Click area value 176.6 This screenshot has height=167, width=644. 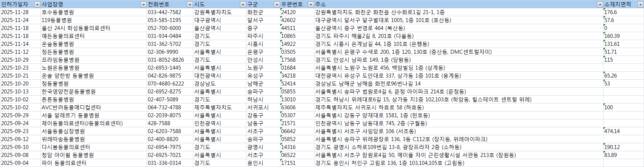pos(623,12)
